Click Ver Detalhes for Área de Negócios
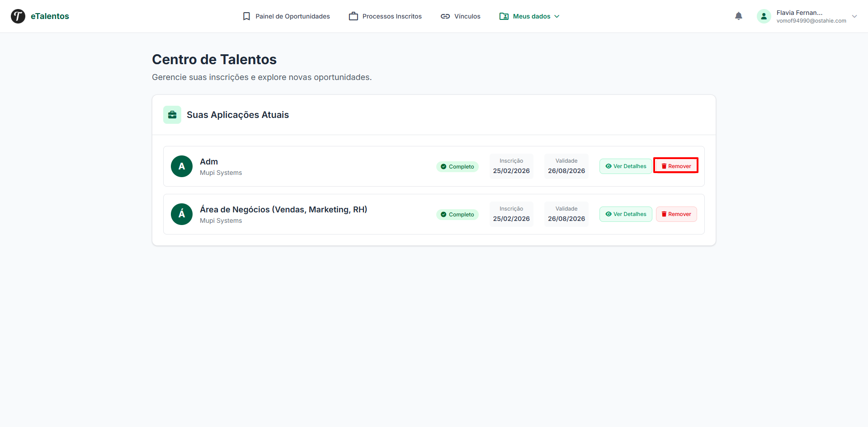This screenshot has height=427, width=868. tap(625, 214)
